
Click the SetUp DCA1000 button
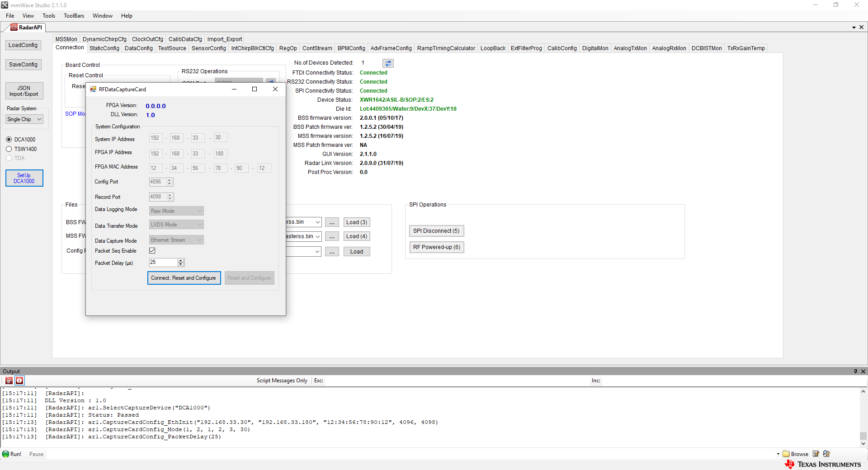click(x=24, y=178)
